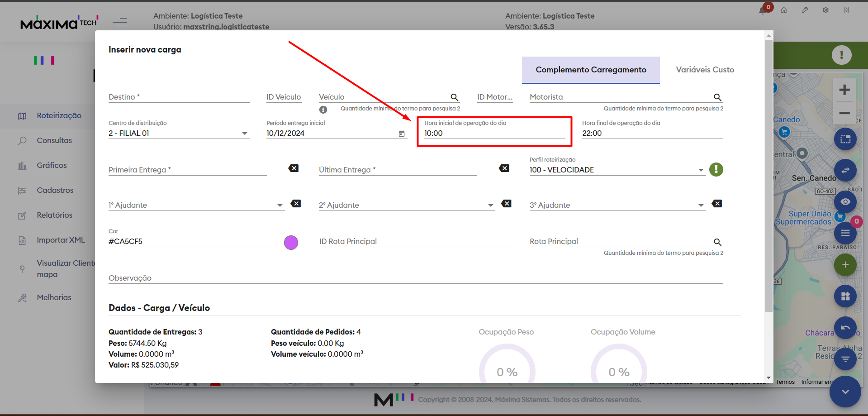Go to Relatórios in the sidebar
Screen dimensions: 868x416
click(x=54, y=215)
